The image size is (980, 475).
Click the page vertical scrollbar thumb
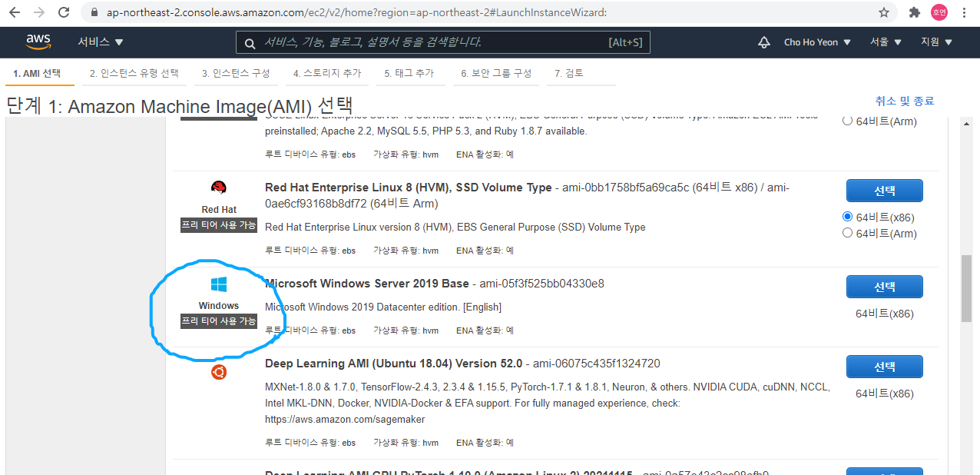pos(966,288)
